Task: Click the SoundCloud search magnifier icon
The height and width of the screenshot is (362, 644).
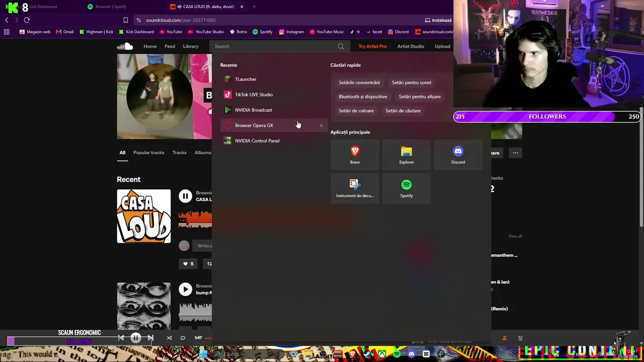Action: click(x=341, y=46)
